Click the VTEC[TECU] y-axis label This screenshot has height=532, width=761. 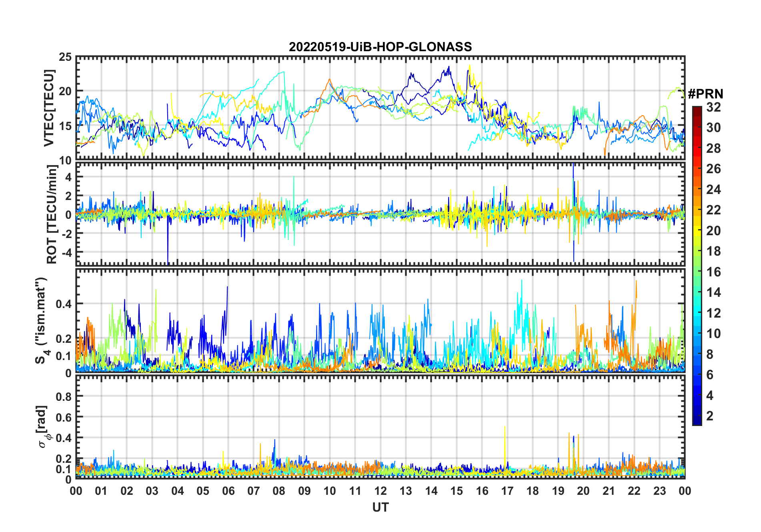pyautogui.click(x=49, y=108)
